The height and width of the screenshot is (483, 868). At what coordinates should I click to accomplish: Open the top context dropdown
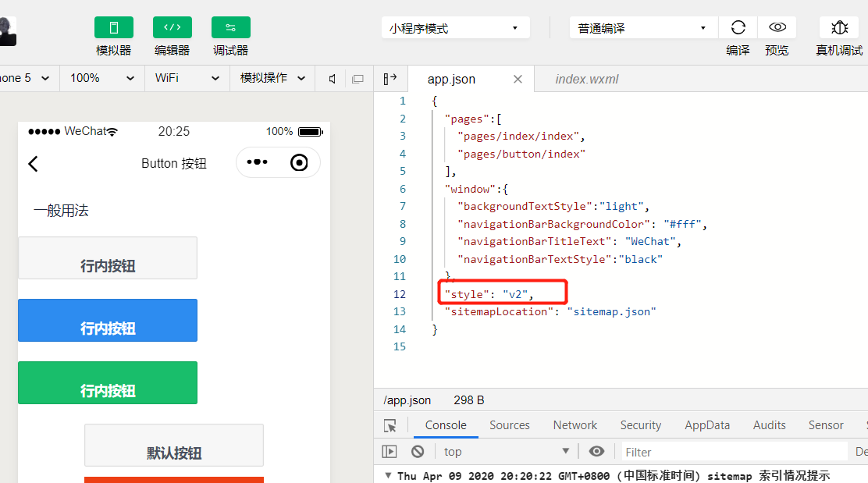pyautogui.click(x=506, y=452)
